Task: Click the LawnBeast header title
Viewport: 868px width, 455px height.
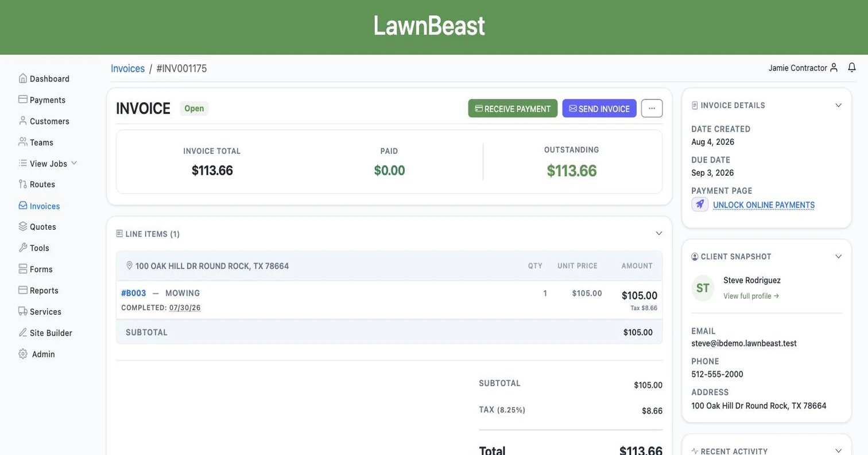Action: [429, 26]
